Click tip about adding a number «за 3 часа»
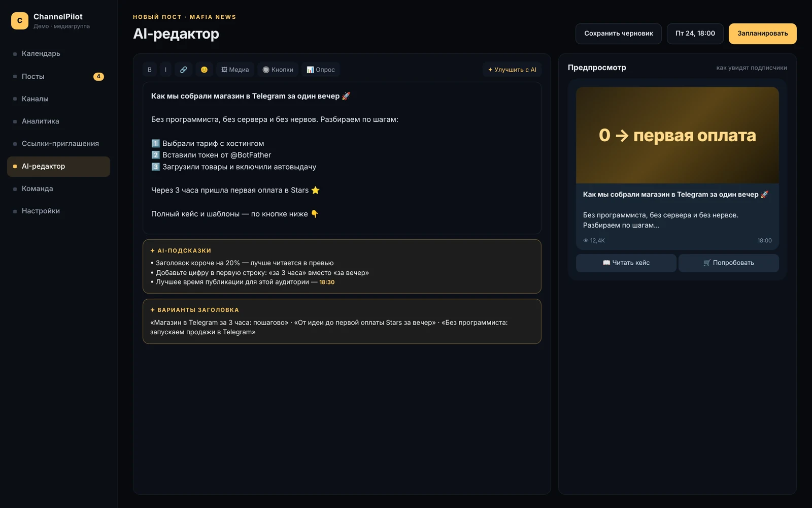Screen dimensions: 812x508 (259, 273)
